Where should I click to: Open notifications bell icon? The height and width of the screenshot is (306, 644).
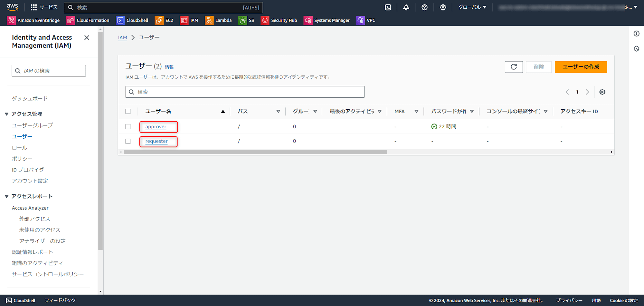click(406, 7)
